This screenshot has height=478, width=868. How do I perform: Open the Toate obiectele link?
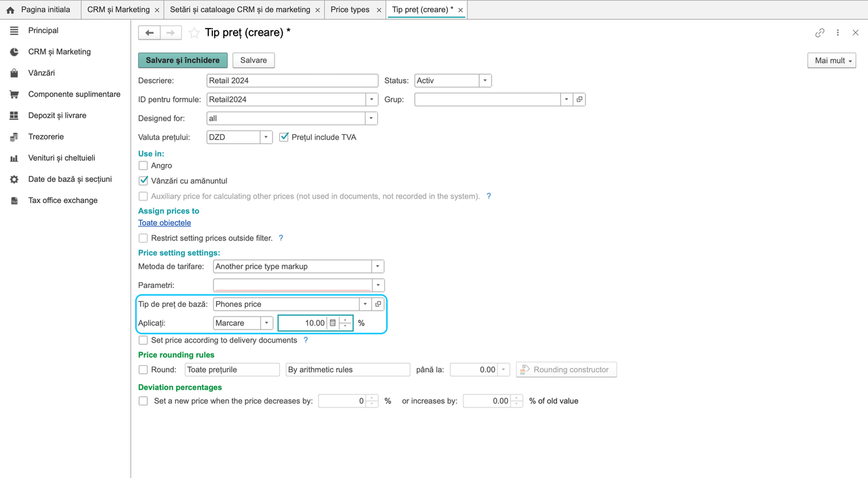[x=164, y=222]
